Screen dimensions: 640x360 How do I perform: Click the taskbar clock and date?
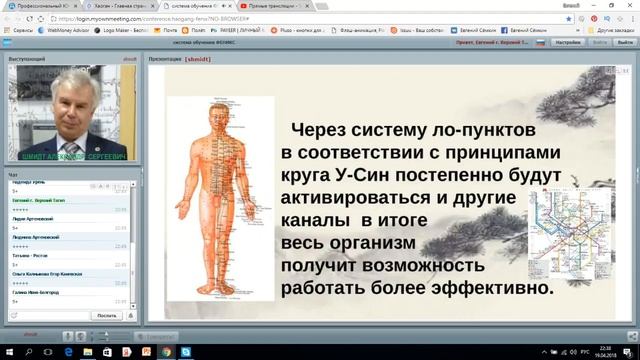606,352
